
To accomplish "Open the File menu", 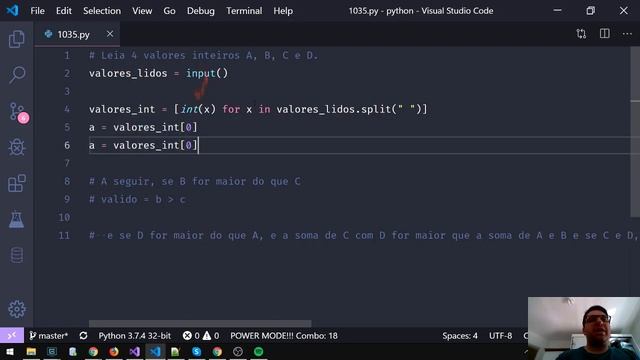I will pos(37,11).
